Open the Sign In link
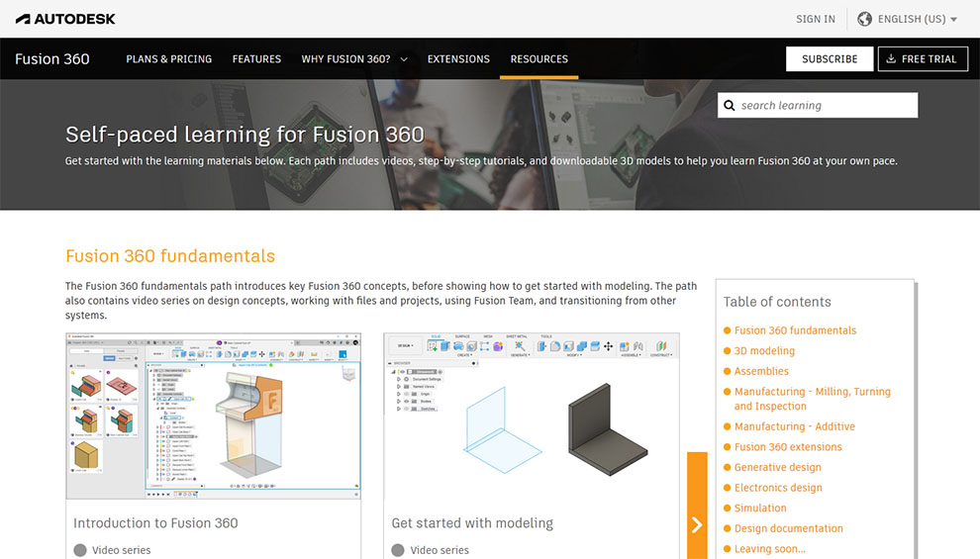The width and height of the screenshot is (980, 559). (x=815, y=19)
